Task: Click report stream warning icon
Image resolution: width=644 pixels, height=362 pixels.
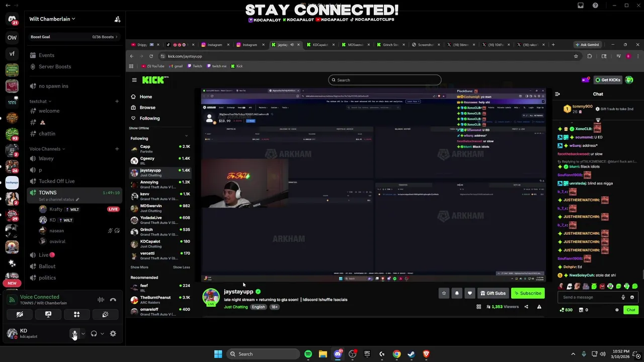Action: (x=539, y=307)
